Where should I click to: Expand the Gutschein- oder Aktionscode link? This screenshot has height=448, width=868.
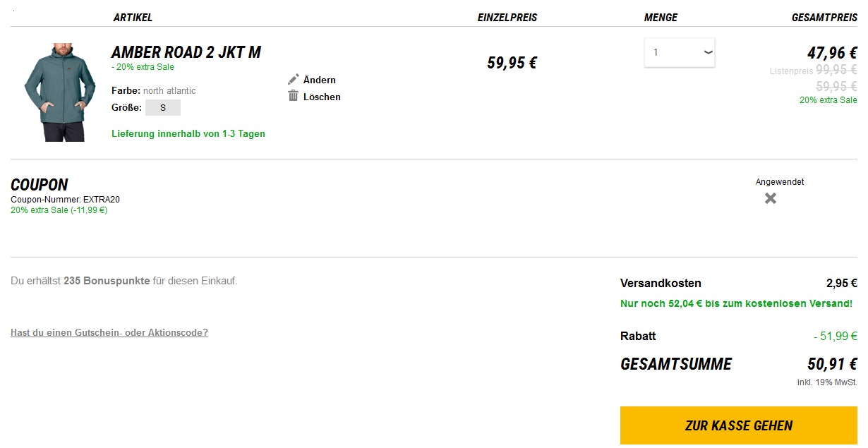(x=109, y=333)
